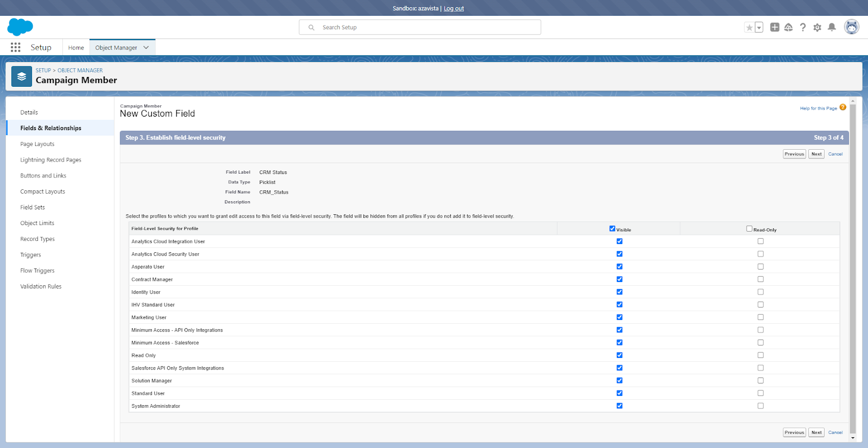868x448 pixels.
Task: Click the bottom Next button
Action: [816, 432]
